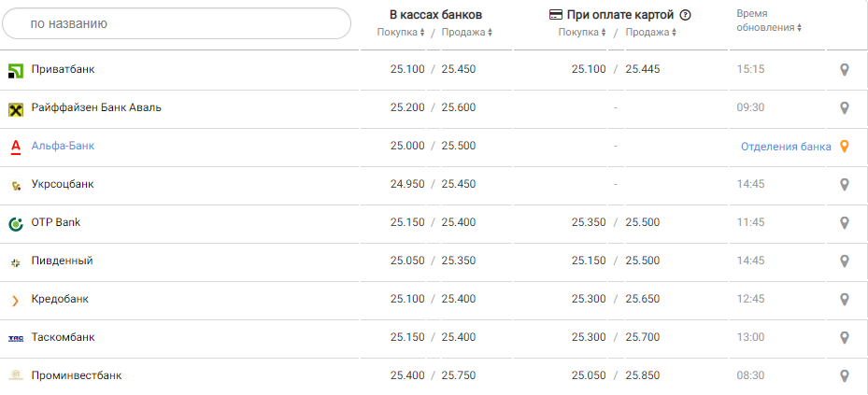Sort by Продажа under В кассах банков
Image resolution: width=868 pixels, height=395 pixels.
point(466,33)
